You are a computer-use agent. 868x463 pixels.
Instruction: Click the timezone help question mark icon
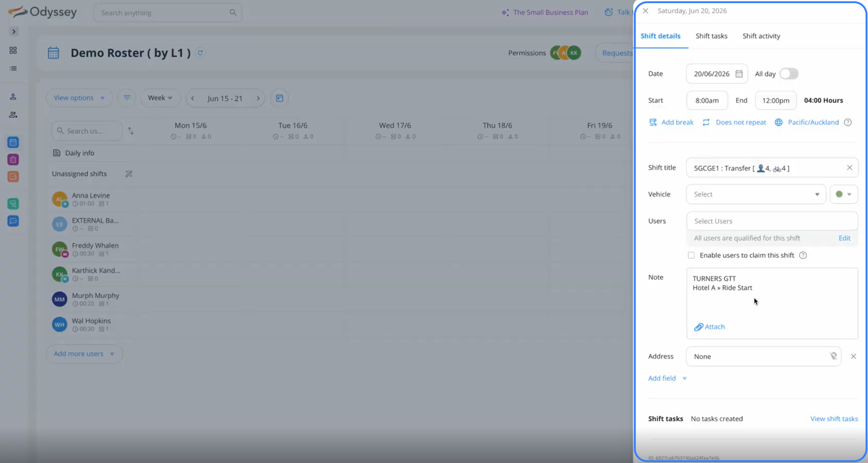848,122
